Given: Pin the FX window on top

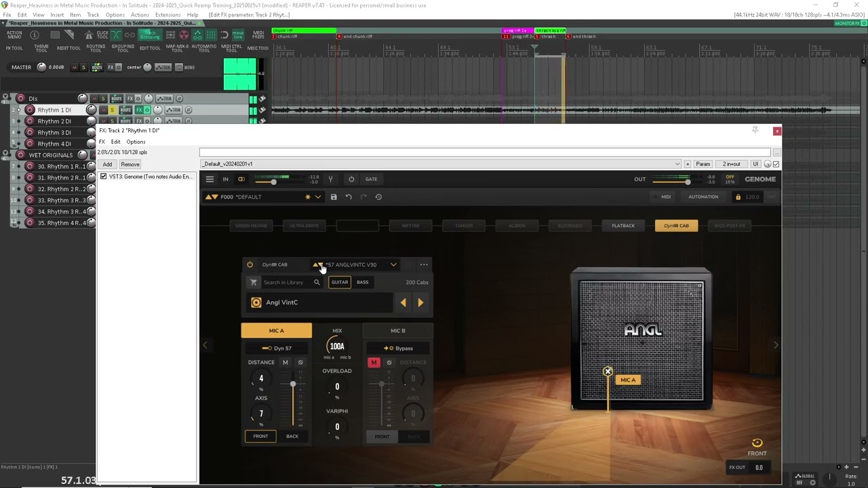Looking at the screenshot, I should click(x=755, y=130).
